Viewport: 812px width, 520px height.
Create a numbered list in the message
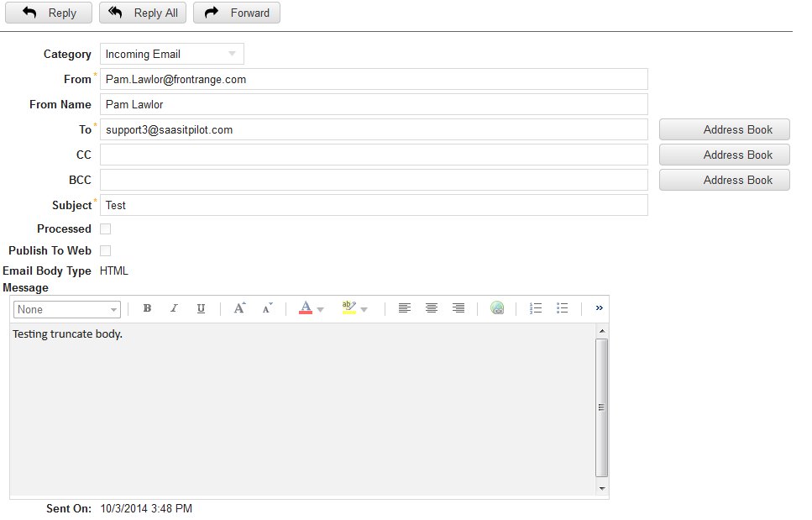(x=536, y=308)
